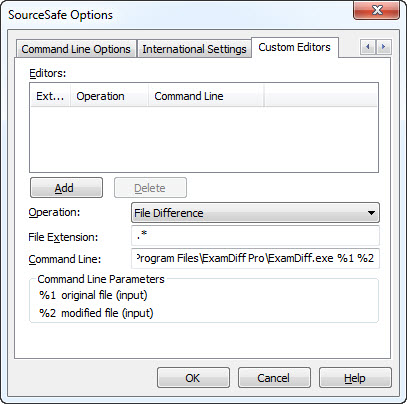
Task: Close the SourceSafe Options dialog
Action: 376,11
